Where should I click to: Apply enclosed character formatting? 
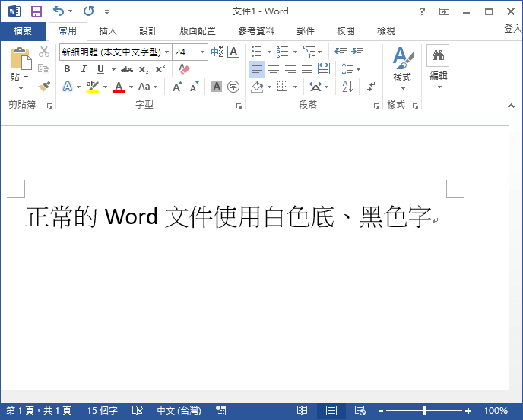(x=233, y=87)
